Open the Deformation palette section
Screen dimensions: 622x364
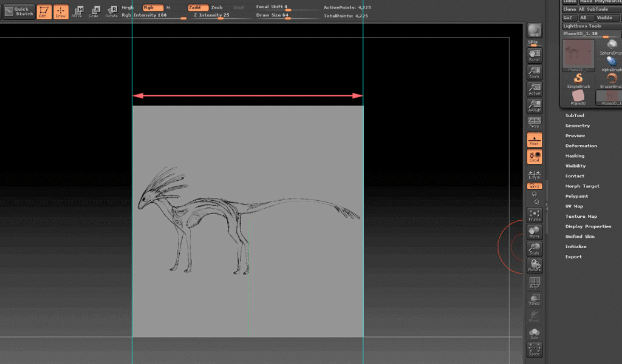(x=582, y=146)
